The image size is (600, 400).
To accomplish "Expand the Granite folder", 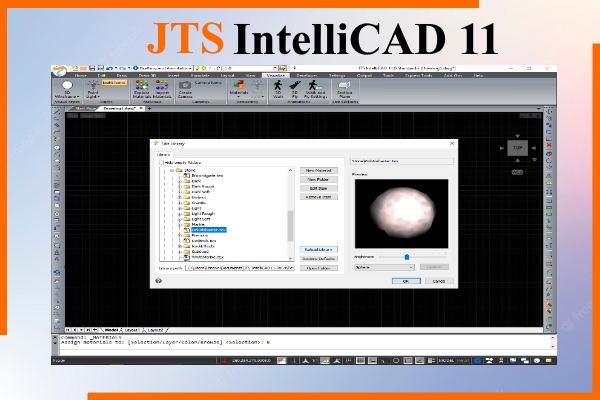I will [x=180, y=203].
